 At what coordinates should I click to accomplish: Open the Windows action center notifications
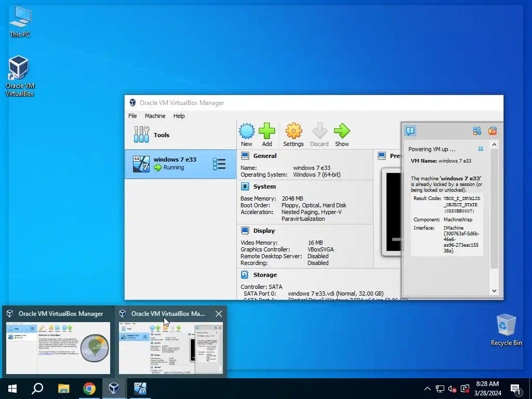coord(516,389)
